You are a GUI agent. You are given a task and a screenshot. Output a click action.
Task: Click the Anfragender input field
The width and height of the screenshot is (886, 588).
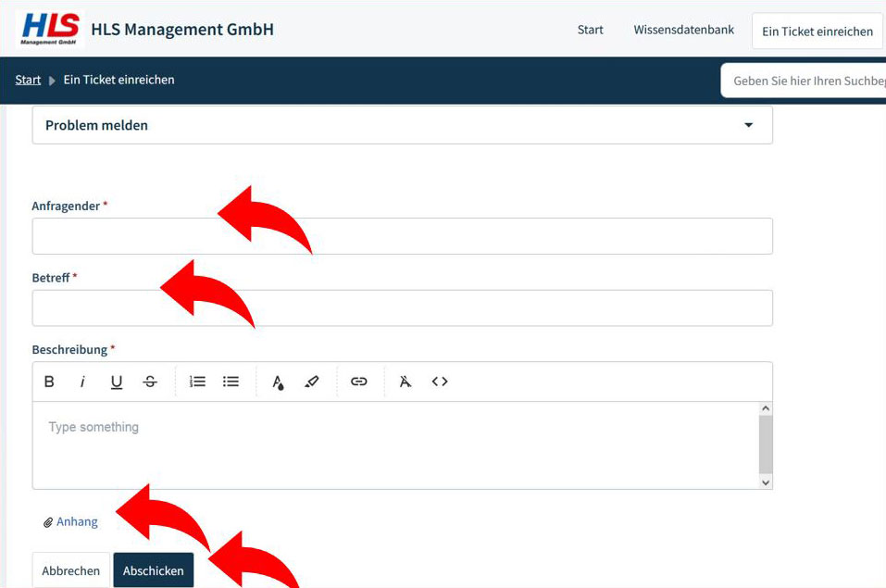point(402,236)
